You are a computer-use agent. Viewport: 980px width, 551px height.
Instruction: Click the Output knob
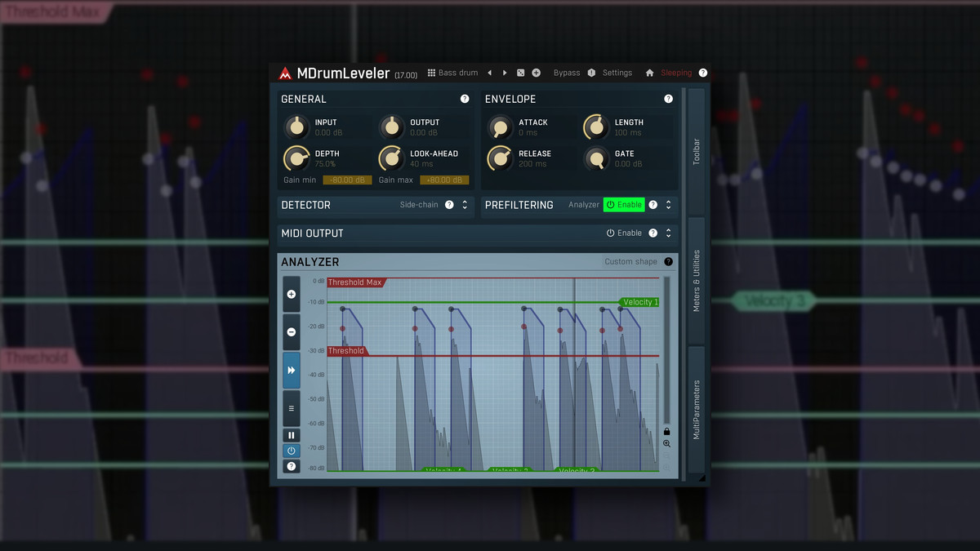pos(392,127)
